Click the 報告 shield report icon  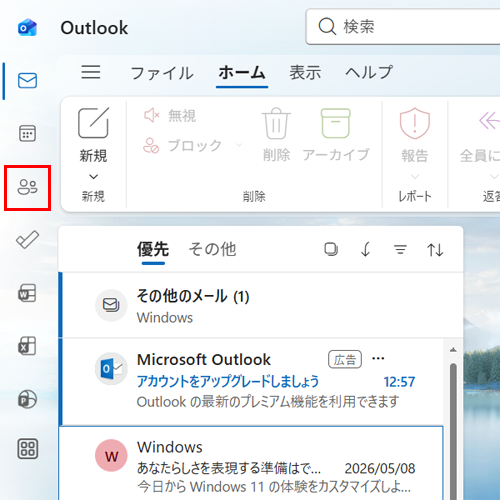415,123
